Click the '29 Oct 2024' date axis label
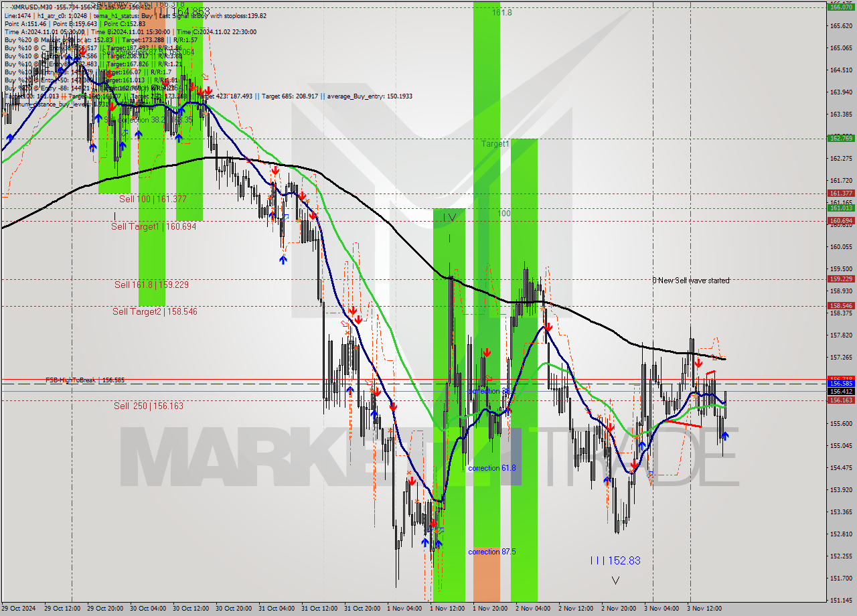857x616 pixels. [x=18, y=609]
